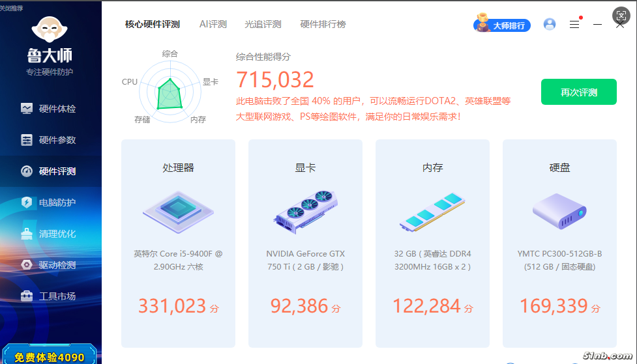The width and height of the screenshot is (637, 364).
Task: Switch to the 光追评测 tab
Action: click(x=263, y=24)
